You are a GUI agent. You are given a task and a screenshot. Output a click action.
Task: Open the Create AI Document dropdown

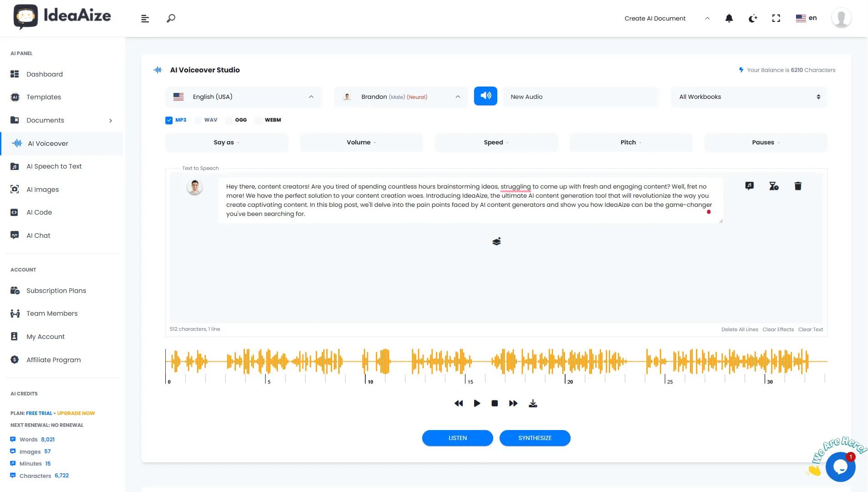pyautogui.click(x=667, y=18)
